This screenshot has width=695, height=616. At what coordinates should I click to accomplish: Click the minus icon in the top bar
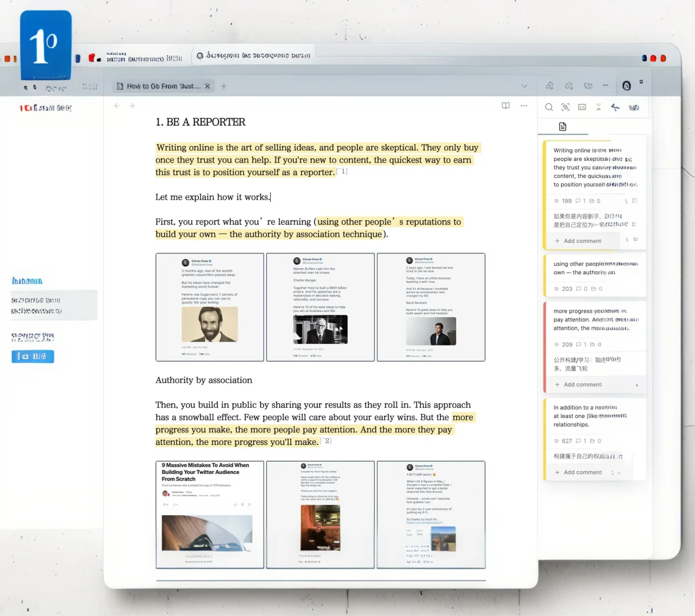(x=605, y=86)
